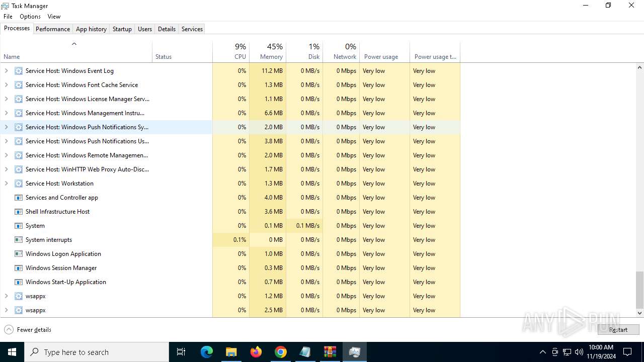Expand Windows Management Instrumentation host
Image resolution: width=644 pixels, height=362 pixels.
[x=6, y=113]
